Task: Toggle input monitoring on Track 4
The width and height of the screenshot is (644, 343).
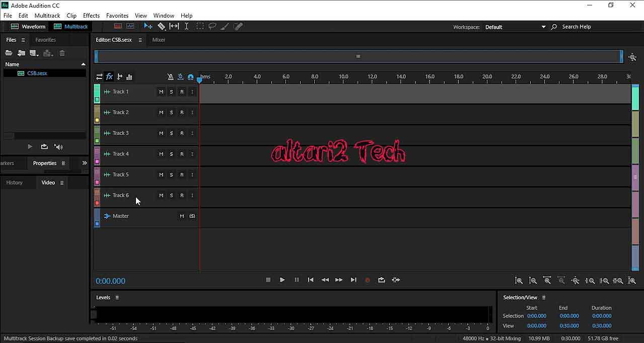Action: (x=192, y=154)
